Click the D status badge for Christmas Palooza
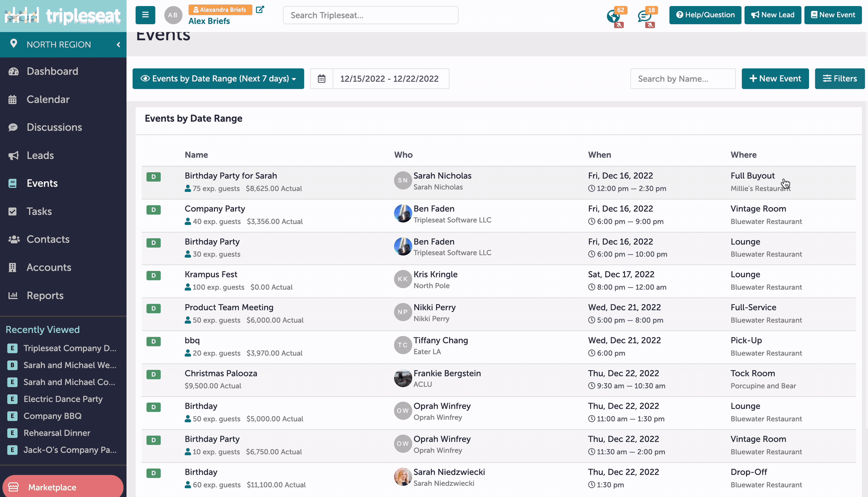The width and height of the screenshot is (868, 497). click(153, 375)
